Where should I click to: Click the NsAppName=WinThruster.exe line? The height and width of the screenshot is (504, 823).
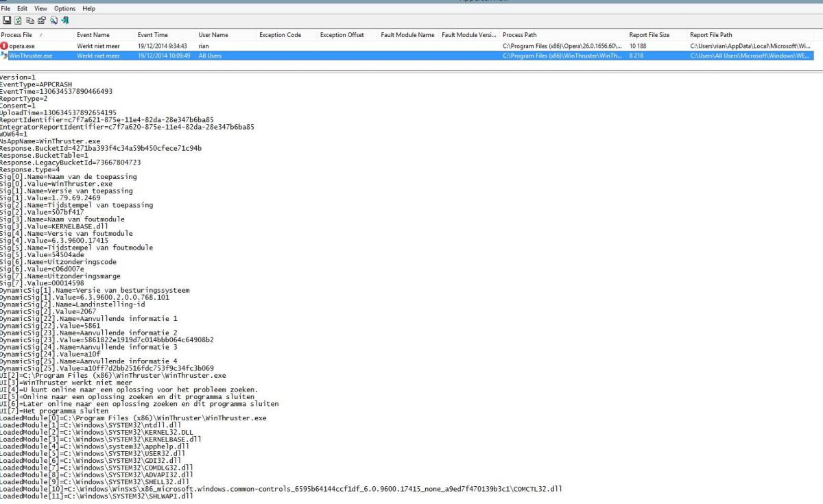coord(50,141)
